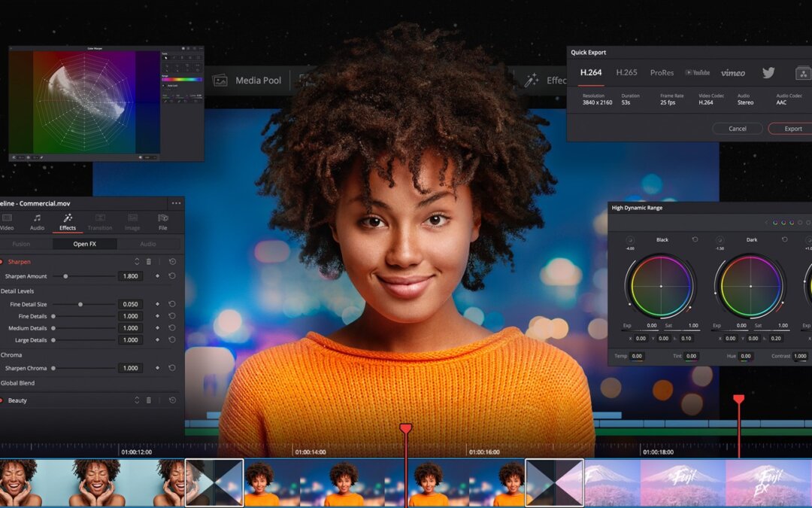The width and height of the screenshot is (812, 508).
Task: Click the hue range bar in Color Warper
Action: point(182,79)
